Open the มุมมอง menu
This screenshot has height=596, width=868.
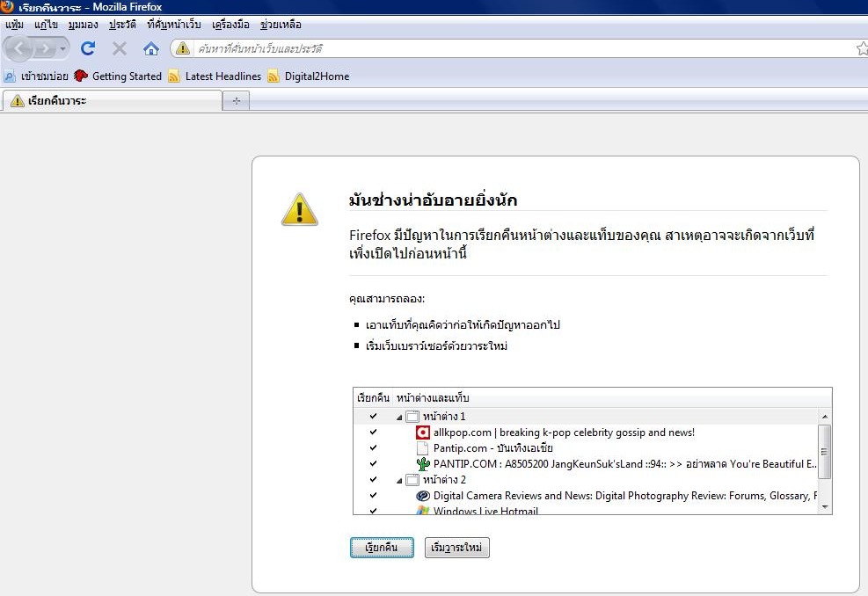(x=83, y=25)
